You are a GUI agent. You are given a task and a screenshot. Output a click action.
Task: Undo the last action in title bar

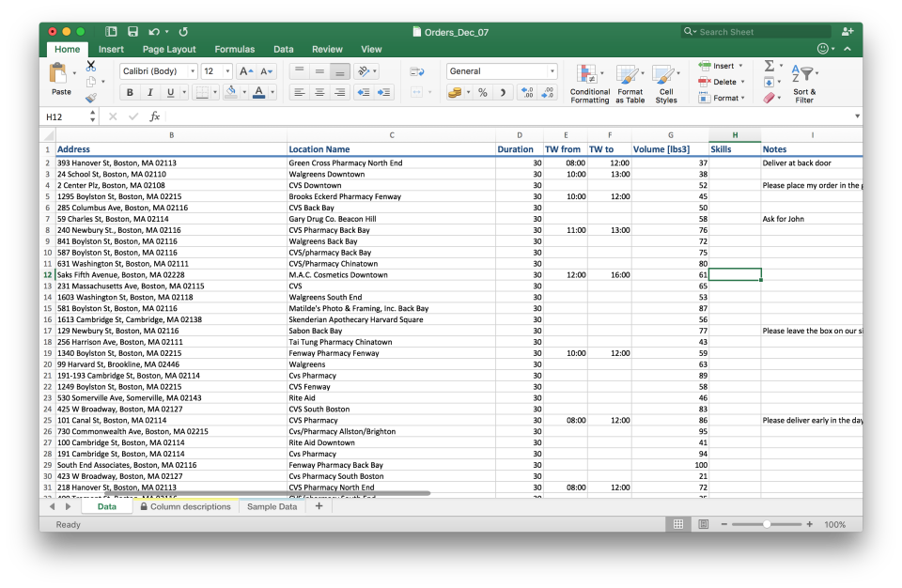[153, 32]
